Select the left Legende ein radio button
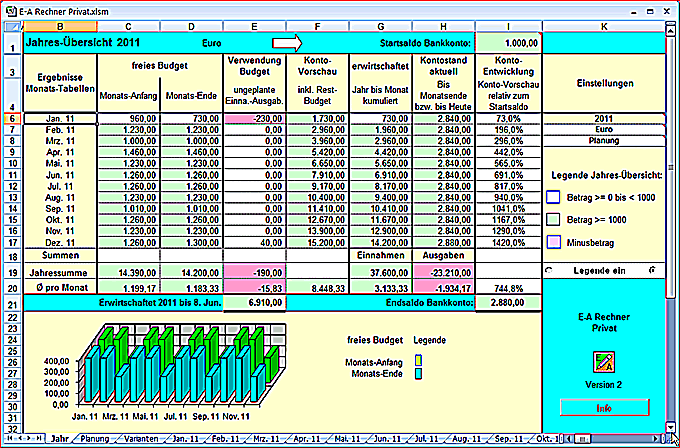Viewport: 680px width, 448px height. [x=547, y=270]
